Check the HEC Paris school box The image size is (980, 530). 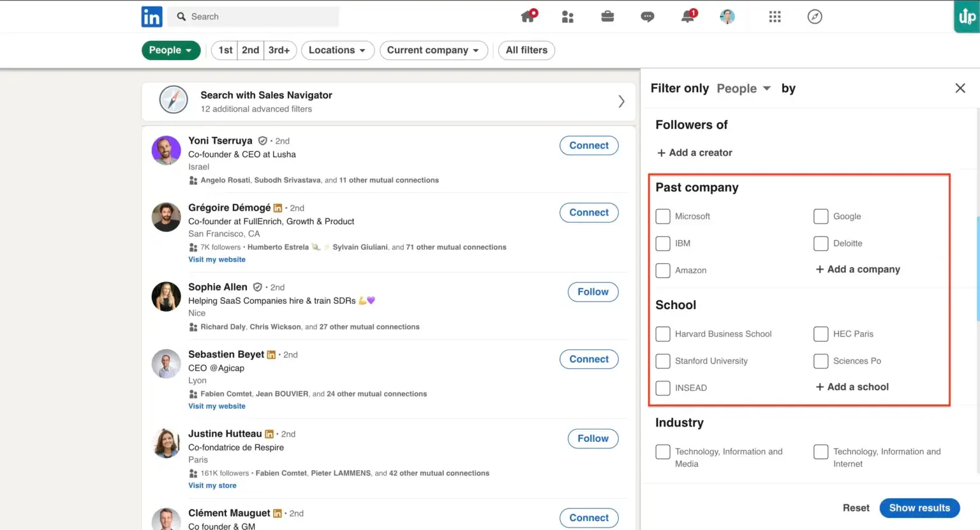coord(821,334)
